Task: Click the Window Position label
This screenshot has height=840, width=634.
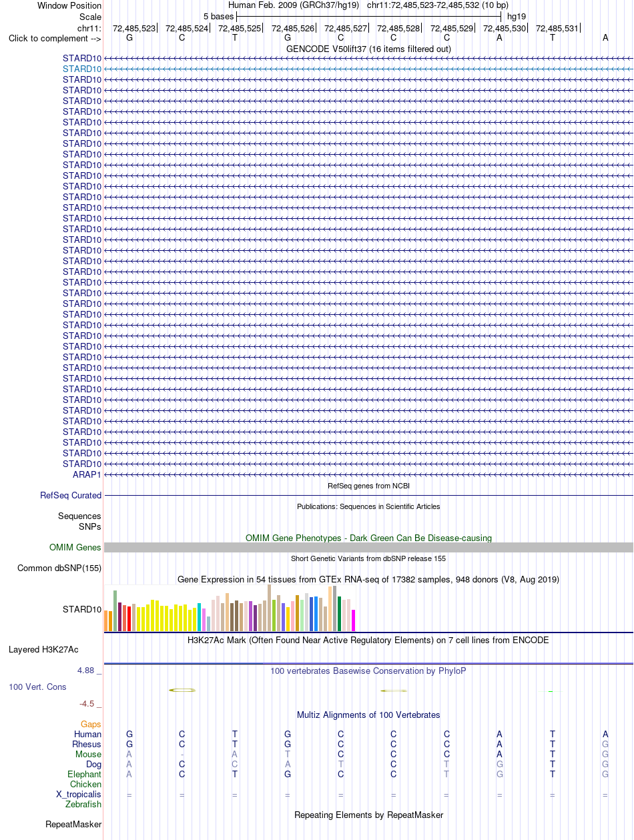Action: (x=69, y=5)
